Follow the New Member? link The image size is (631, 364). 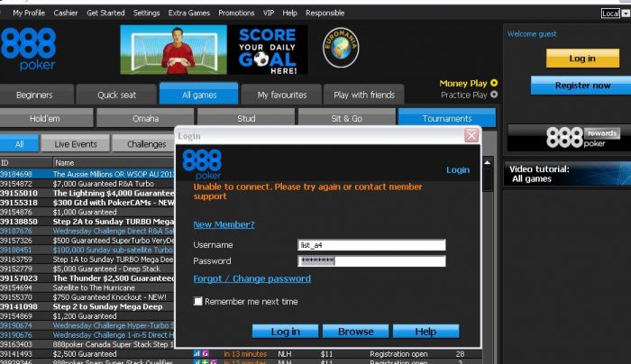[x=224, y=224]
